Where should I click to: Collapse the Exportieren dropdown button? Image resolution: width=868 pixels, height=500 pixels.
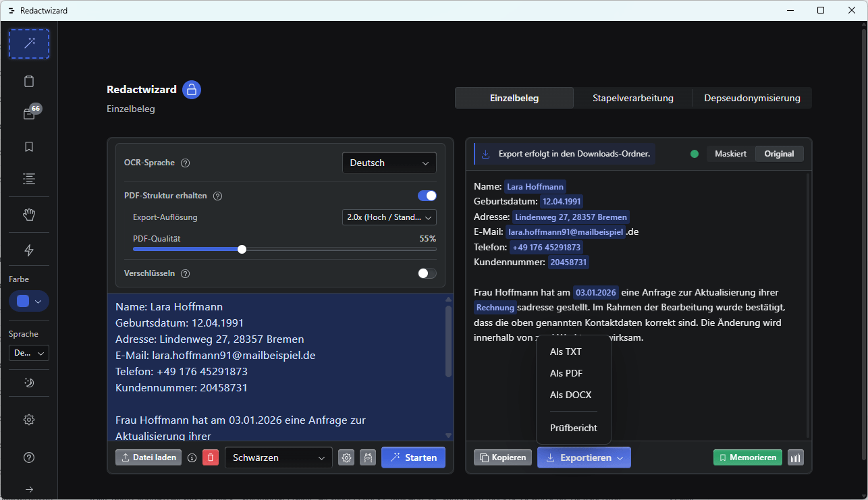coord(584,457)
